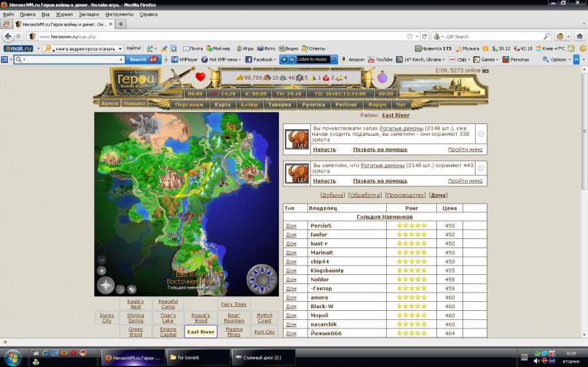Switch to Персонаж game tab
The width and height of the screenshot is (588, 367).
click(189, 104)
